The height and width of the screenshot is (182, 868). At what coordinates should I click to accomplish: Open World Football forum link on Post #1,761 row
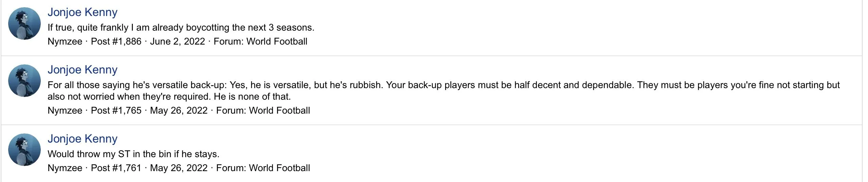279,168
